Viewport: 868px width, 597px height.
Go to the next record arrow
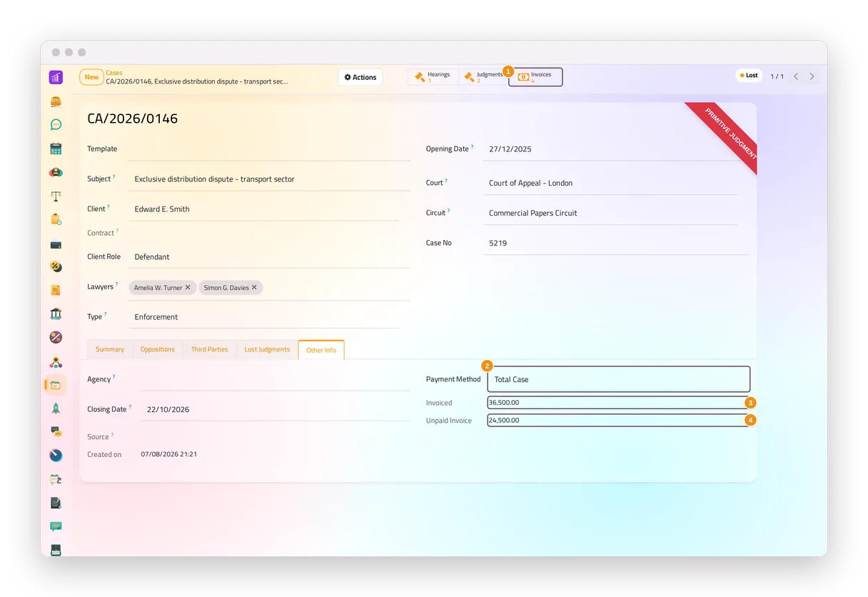(812, 76)
